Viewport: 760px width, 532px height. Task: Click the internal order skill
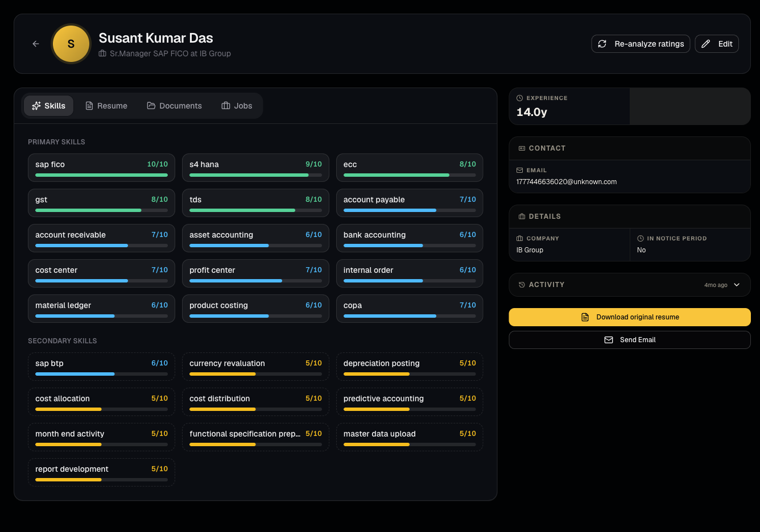[410, 273]
